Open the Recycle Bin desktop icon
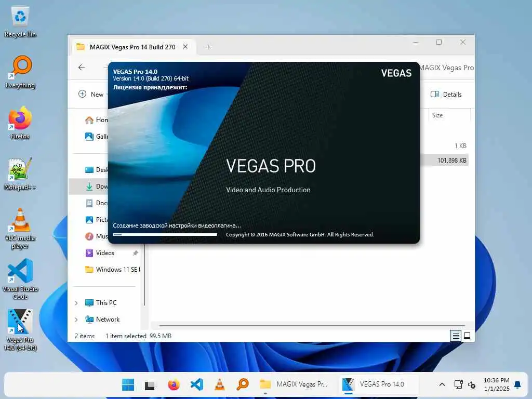The height and width of the screenshot is (399, 532). coord(20,21)
